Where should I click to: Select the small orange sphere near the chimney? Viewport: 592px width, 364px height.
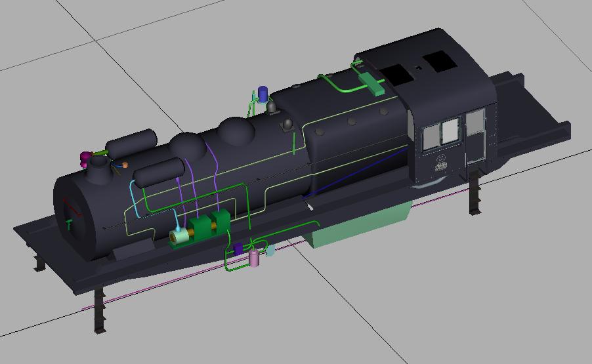[x=125, y=165]
